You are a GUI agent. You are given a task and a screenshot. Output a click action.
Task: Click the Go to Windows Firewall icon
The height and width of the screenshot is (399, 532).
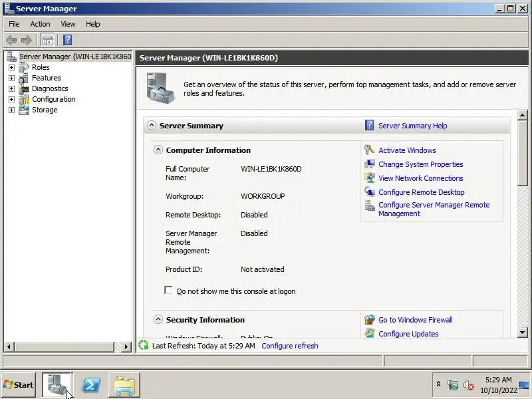(x=370, y=320)
